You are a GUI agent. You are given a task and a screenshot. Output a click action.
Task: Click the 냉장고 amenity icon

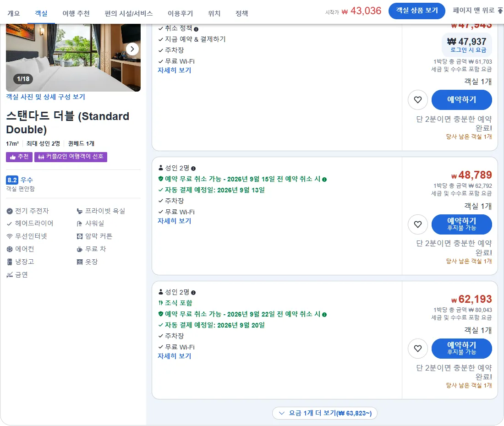10,262
